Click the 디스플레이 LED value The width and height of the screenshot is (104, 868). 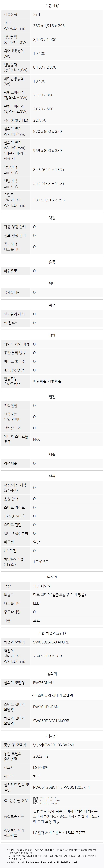(x=37, y=603)
